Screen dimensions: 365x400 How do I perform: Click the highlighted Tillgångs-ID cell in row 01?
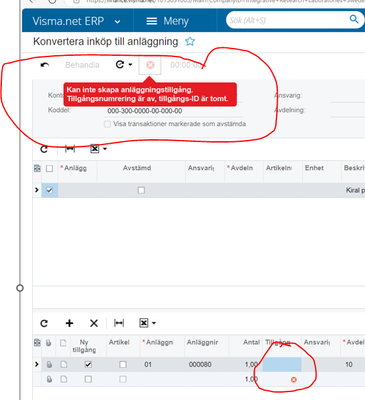pyautogui.click(x=282, y=365)
